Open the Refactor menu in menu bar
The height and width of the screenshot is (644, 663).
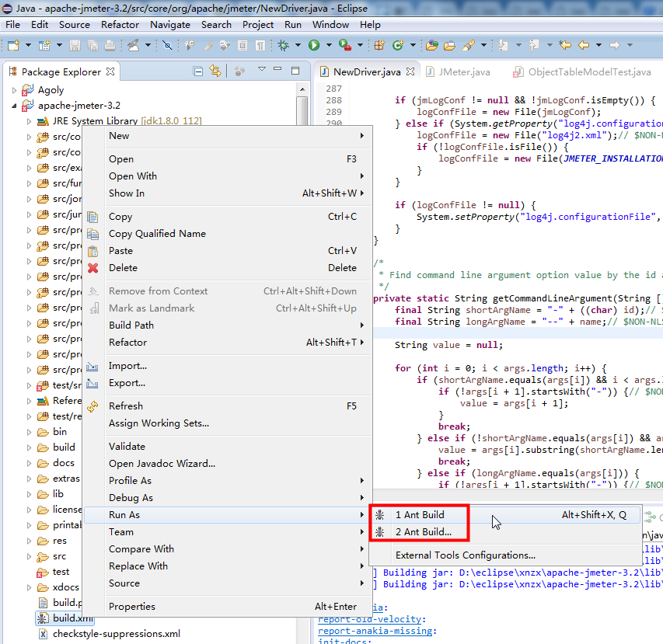click(x=120, y=25)
